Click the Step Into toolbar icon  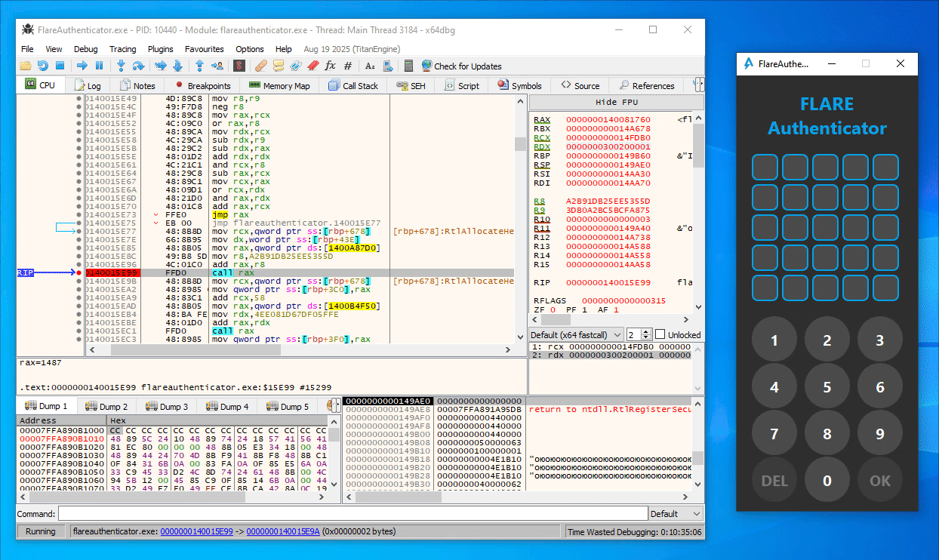click(121, 66)
